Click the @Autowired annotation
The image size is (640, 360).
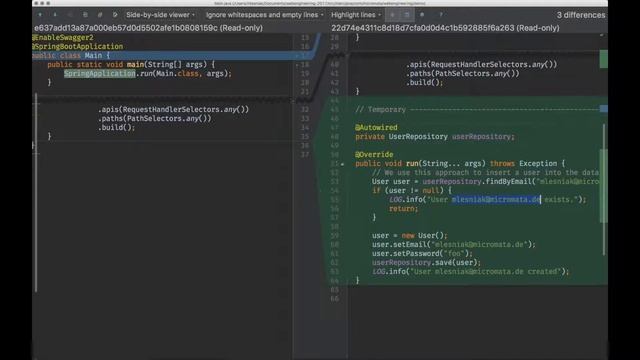click(x=376, y=127)
